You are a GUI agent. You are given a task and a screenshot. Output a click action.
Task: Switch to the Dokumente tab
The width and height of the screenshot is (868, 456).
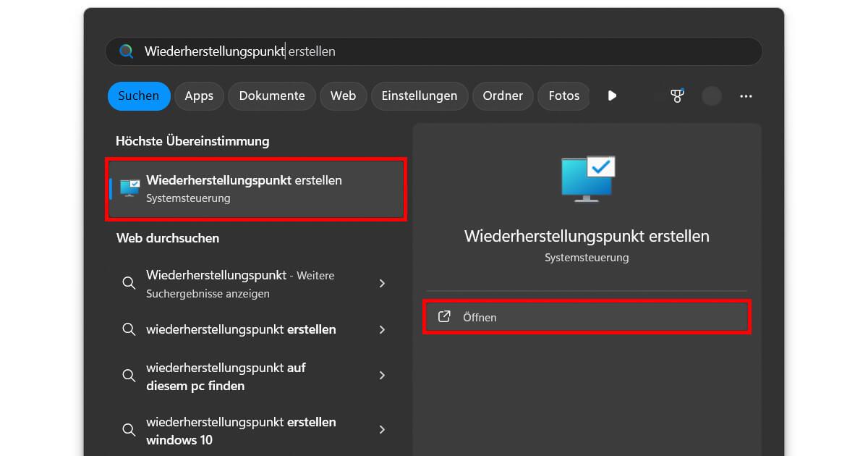(x=271, y=96)
